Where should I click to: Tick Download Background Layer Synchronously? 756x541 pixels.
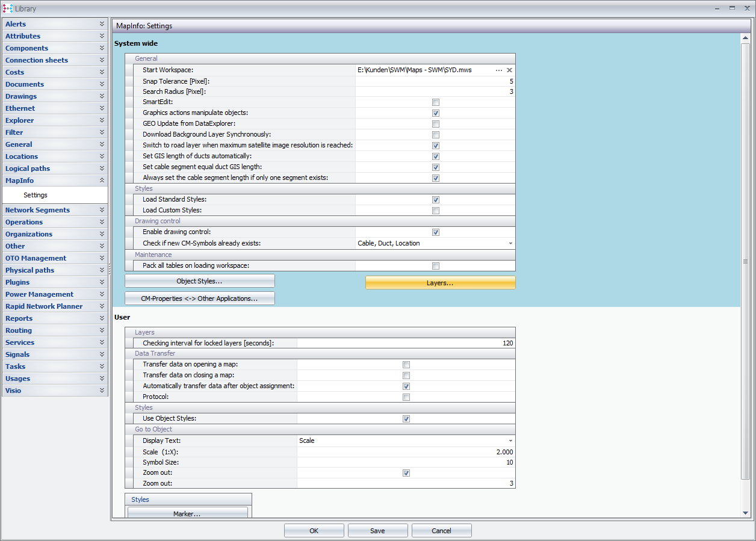(436, 135)
